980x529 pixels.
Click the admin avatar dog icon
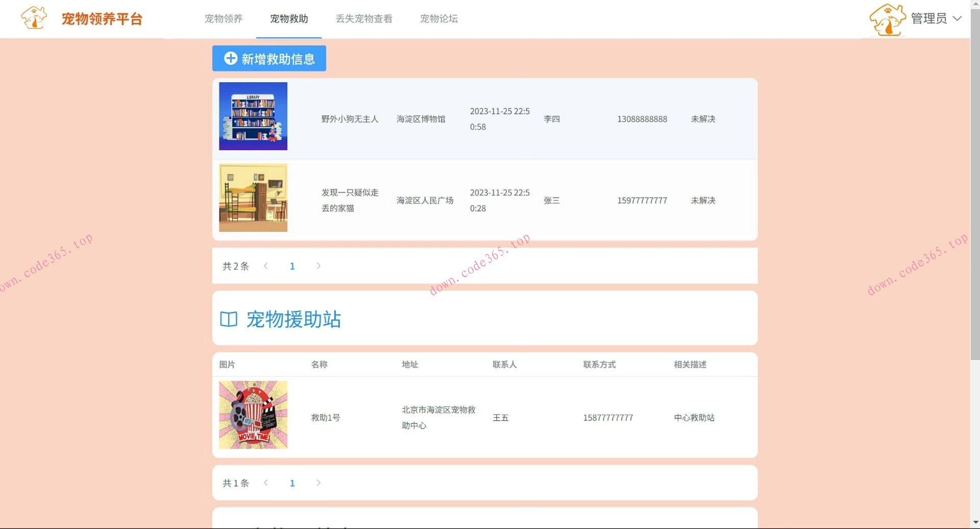[887, 19]
